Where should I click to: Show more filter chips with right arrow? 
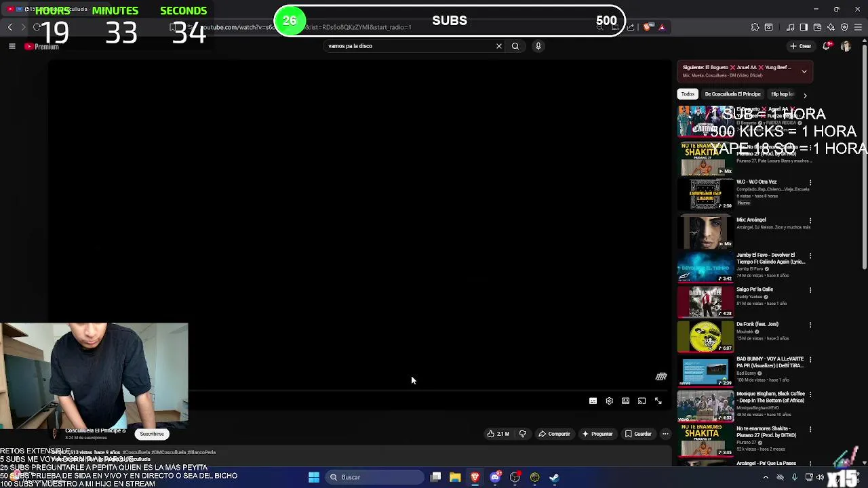[x=805, y=95]
